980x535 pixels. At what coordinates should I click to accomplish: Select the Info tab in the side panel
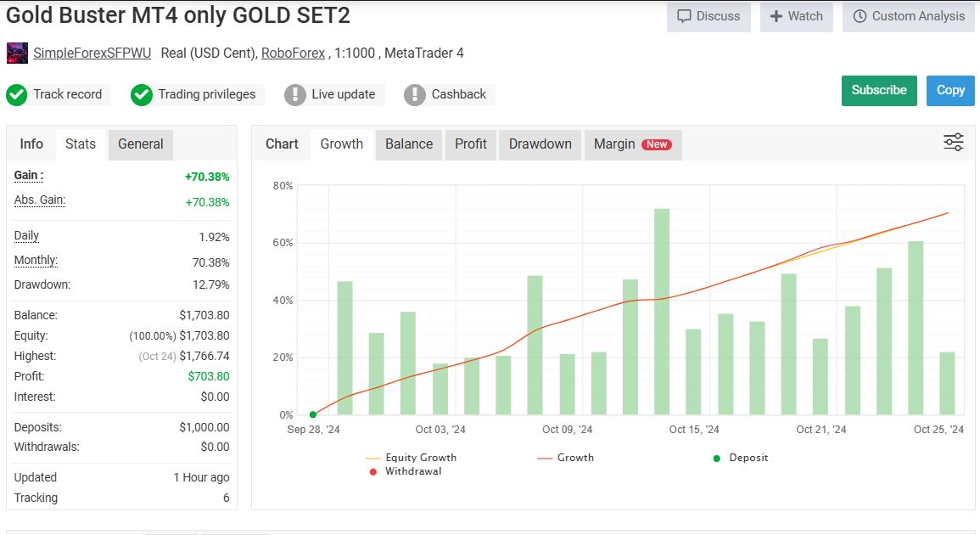pos(31,144)
